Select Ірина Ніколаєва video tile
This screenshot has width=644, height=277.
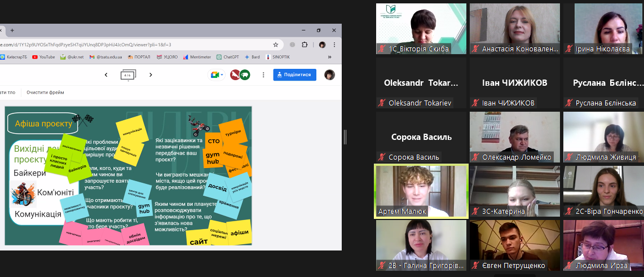coord(604,28)
